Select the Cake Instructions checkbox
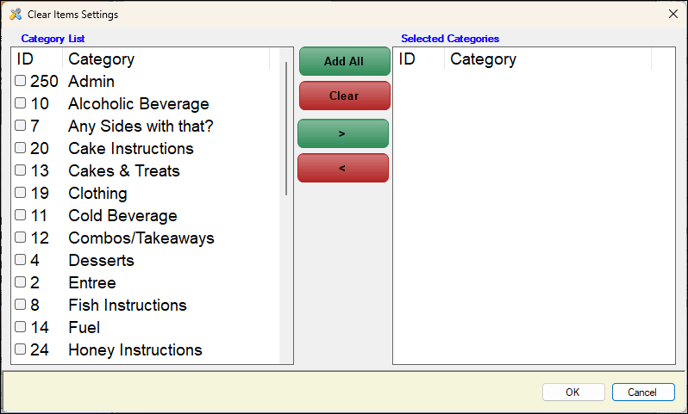688x414 pixels. click(x=20, y=148)
